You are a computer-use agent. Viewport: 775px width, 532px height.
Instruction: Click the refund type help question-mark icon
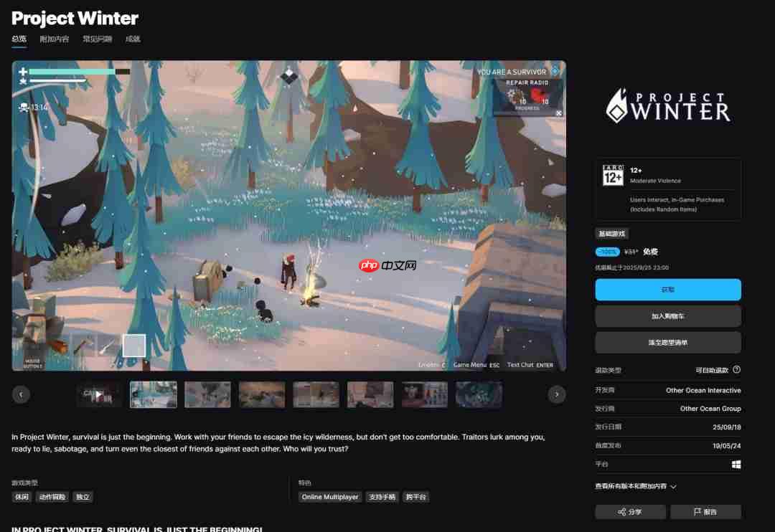[736, 370]
